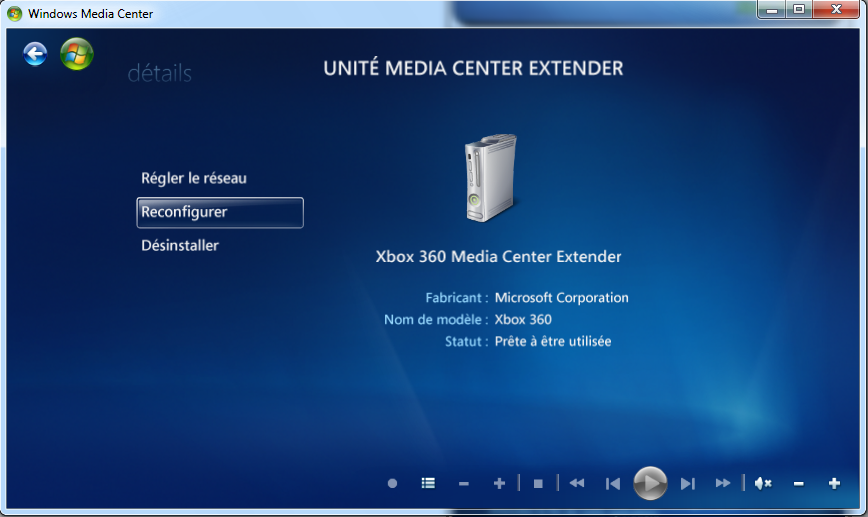Minimize the Windows Media Center window

pyautogui.click(x=772, y=9)
